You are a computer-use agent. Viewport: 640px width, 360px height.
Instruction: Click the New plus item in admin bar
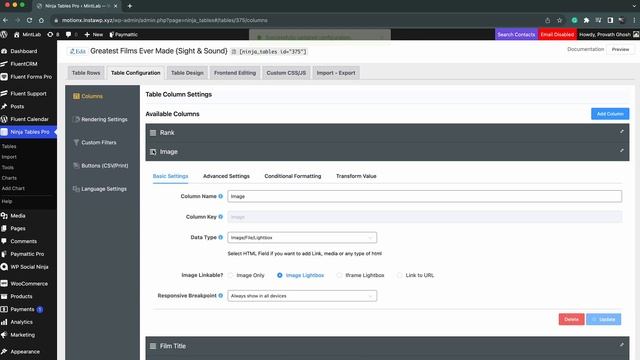coord(93,35)
